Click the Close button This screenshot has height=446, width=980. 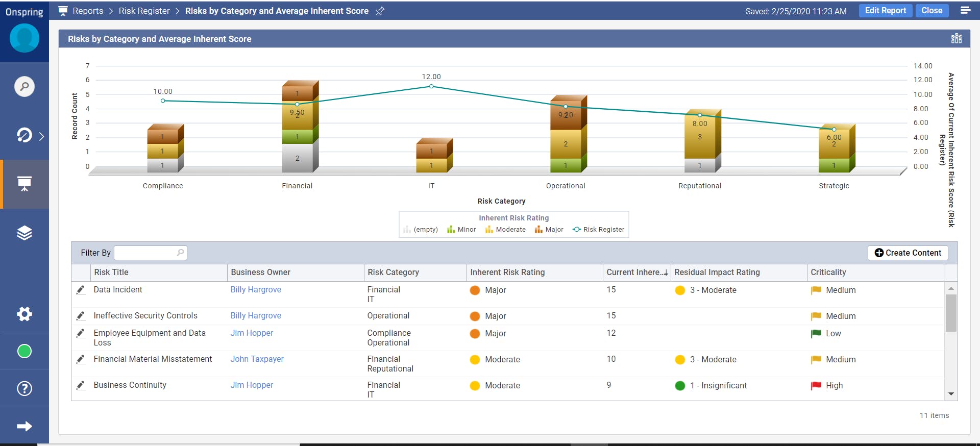[932, 11]
